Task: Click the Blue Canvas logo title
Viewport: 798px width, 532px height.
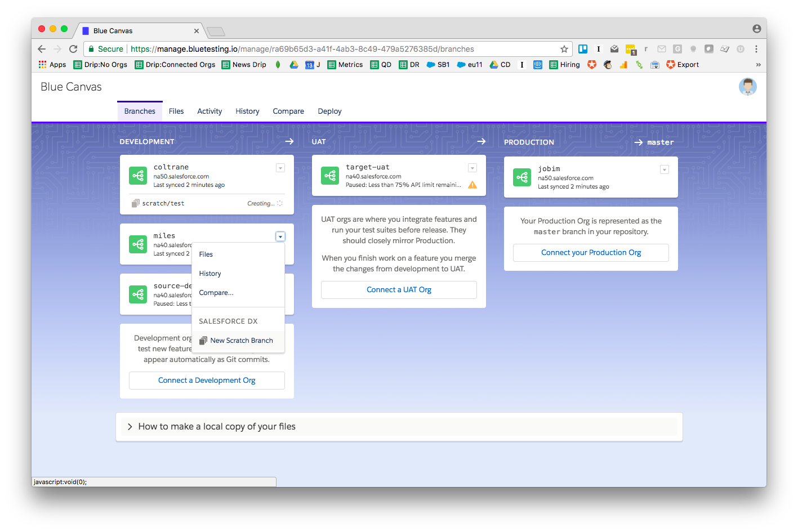Action: click(x=71, y=87)
